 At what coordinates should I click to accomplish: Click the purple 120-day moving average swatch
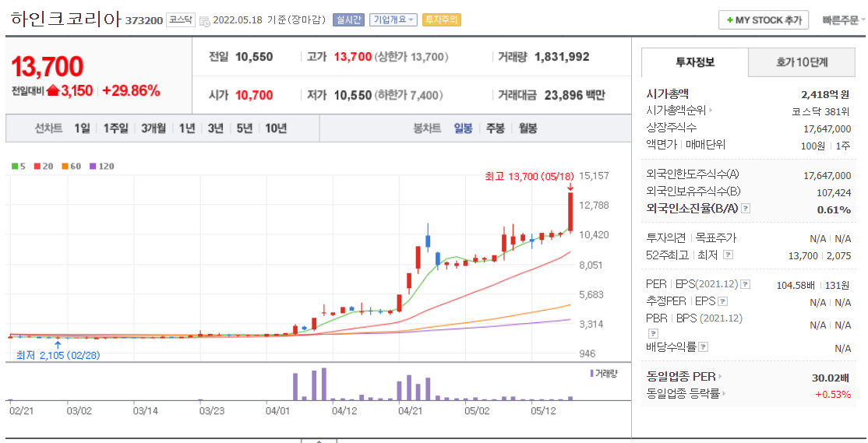click(93, 166)
